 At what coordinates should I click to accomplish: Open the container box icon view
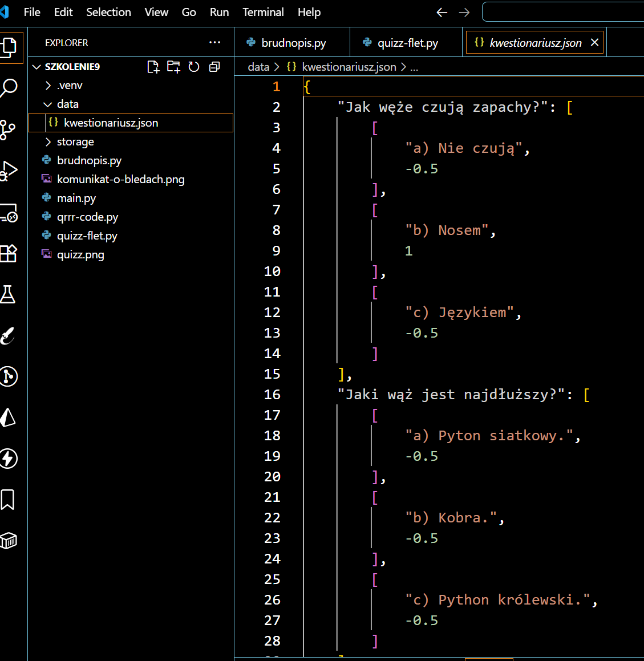pos(9,541)
